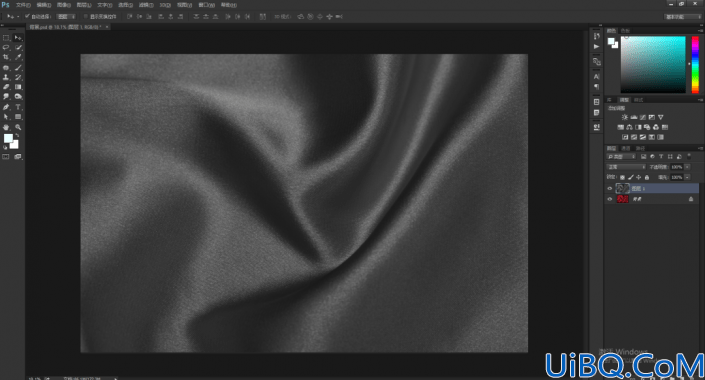Toggle layer filtering on or off
Image resolution: width=705 pixels, height=380 pixels.
click(689, 156)
